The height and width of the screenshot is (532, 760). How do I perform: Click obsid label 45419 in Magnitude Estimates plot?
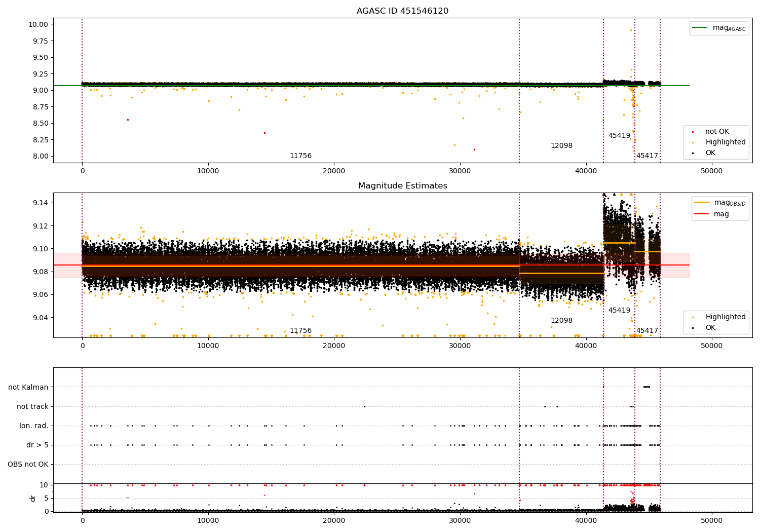pyautogui.click(x=619, y=311)
